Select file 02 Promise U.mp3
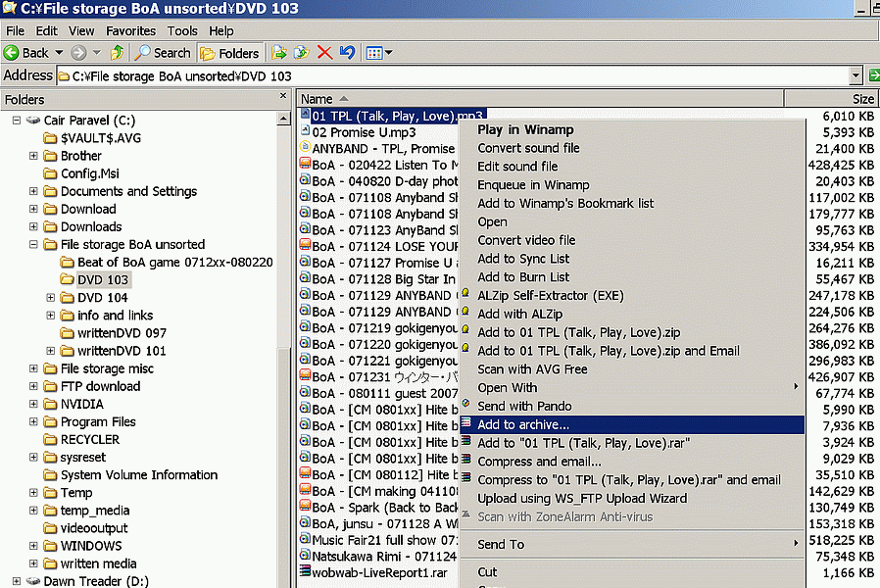The height and width of the screenshot is (588, 880). point(364,132)
